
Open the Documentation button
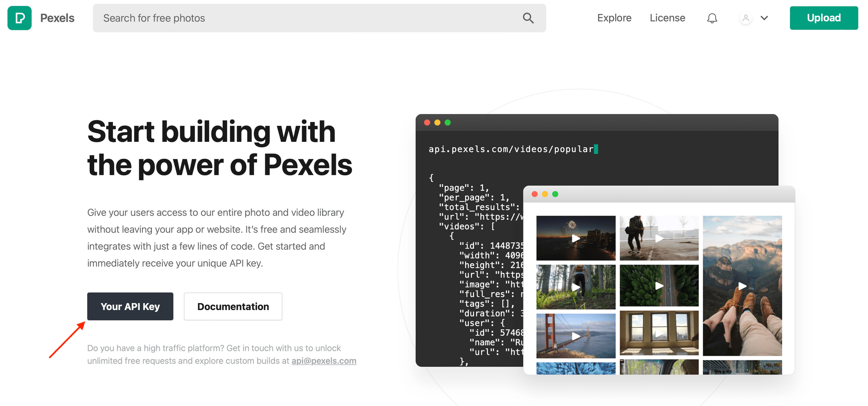(233, 306)
